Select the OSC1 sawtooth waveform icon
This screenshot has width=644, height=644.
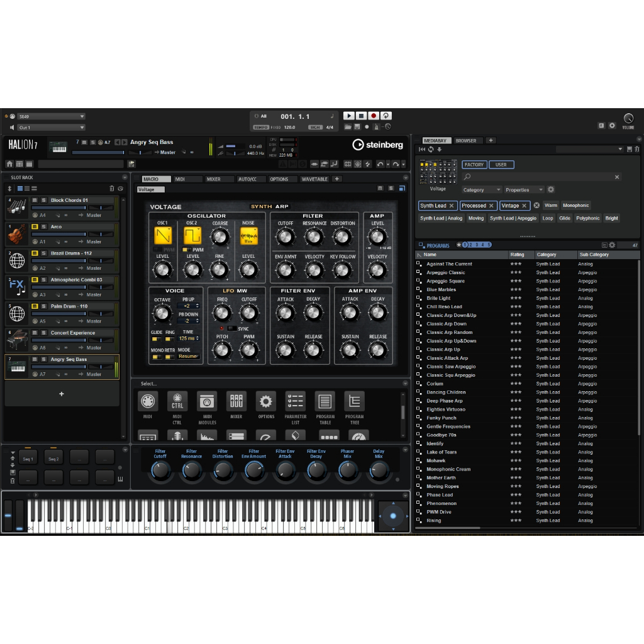[163, 236]
